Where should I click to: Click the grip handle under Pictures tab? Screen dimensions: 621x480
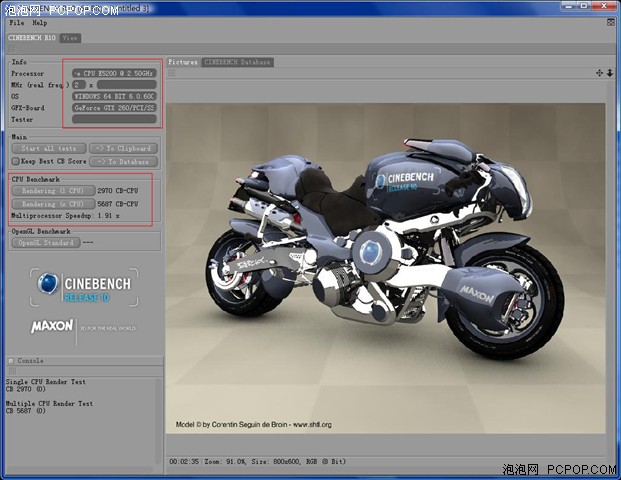coord(172,73)
